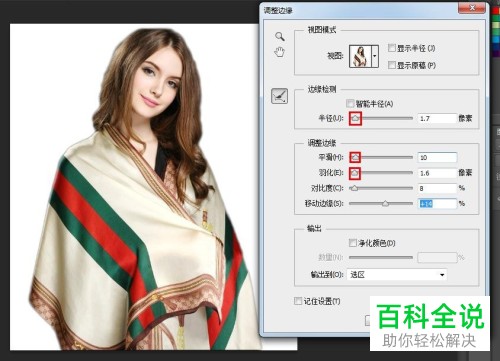This screenshot has height=361, width=500.
Task: Select the Zoom magnifier tool
Action: tap(280, 36)
